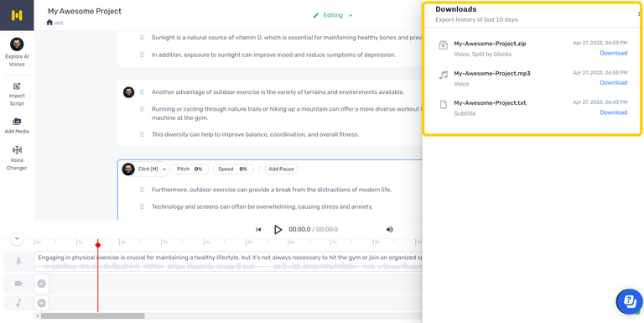Click the music track note icon
This screenshot has width=644, height=323.
click(18, 303)
